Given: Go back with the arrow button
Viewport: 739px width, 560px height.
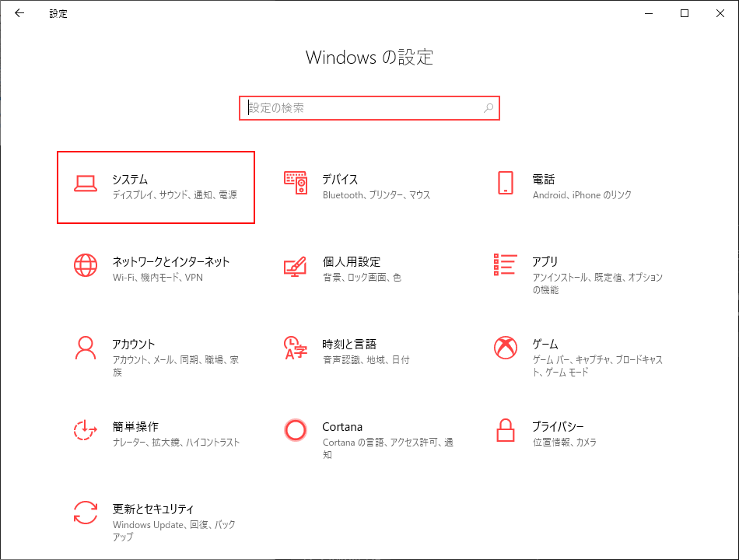Looking at the screenshot, I should click(19, 13).
